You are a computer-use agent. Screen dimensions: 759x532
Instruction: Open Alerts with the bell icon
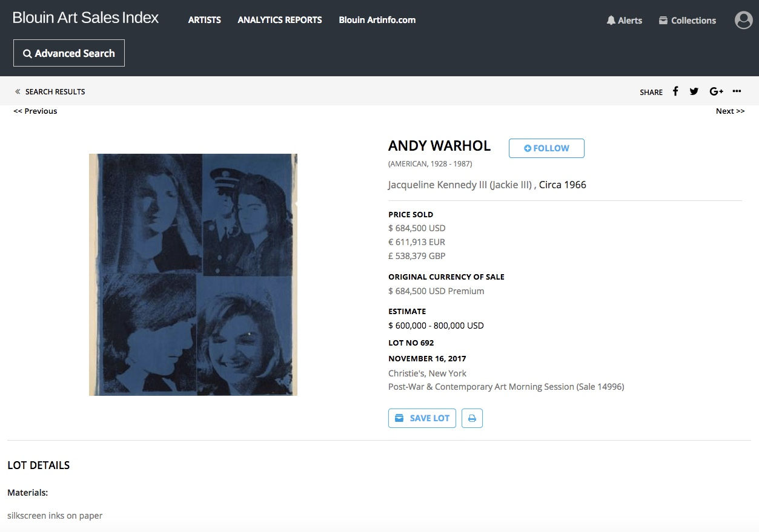(624, 21)
